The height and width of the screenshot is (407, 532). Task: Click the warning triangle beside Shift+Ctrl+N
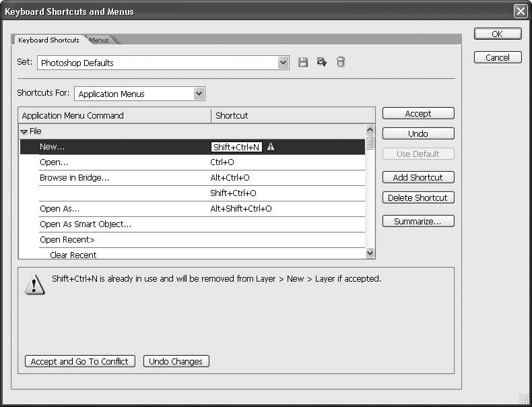coord(271,146)
